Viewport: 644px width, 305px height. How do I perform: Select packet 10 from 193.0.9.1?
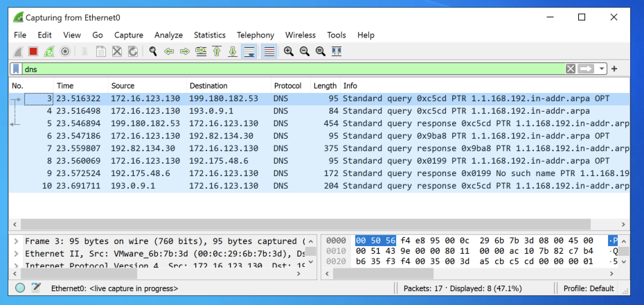(x=319, y=186)
